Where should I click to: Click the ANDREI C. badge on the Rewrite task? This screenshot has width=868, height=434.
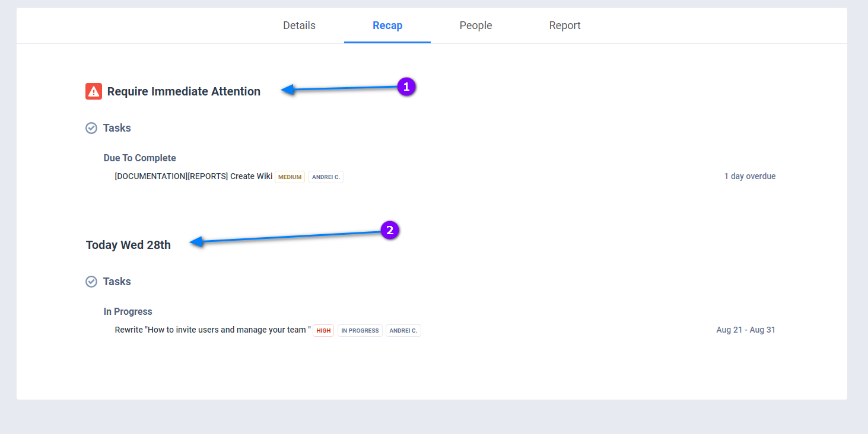(x=403, y=330)
